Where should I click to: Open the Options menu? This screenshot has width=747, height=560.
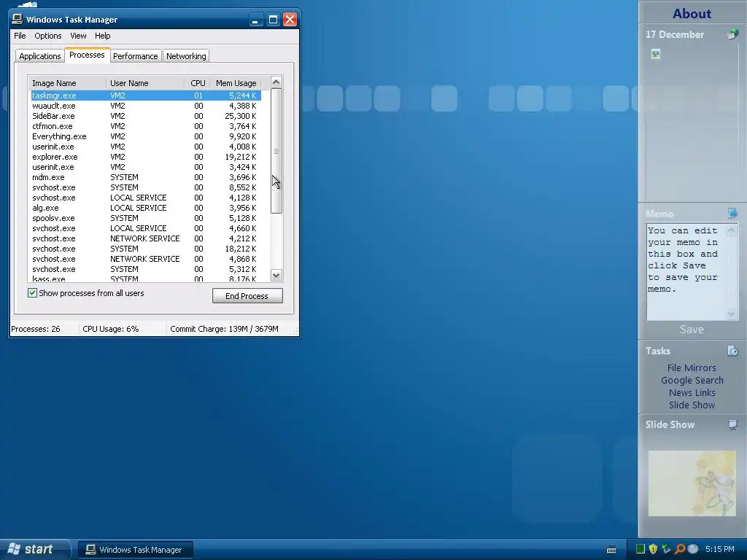tap(47, 36)
